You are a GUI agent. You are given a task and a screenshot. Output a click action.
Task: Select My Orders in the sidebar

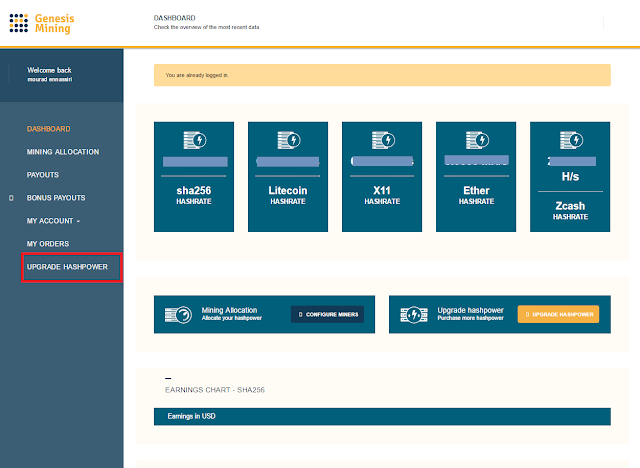tap(48, 244)
